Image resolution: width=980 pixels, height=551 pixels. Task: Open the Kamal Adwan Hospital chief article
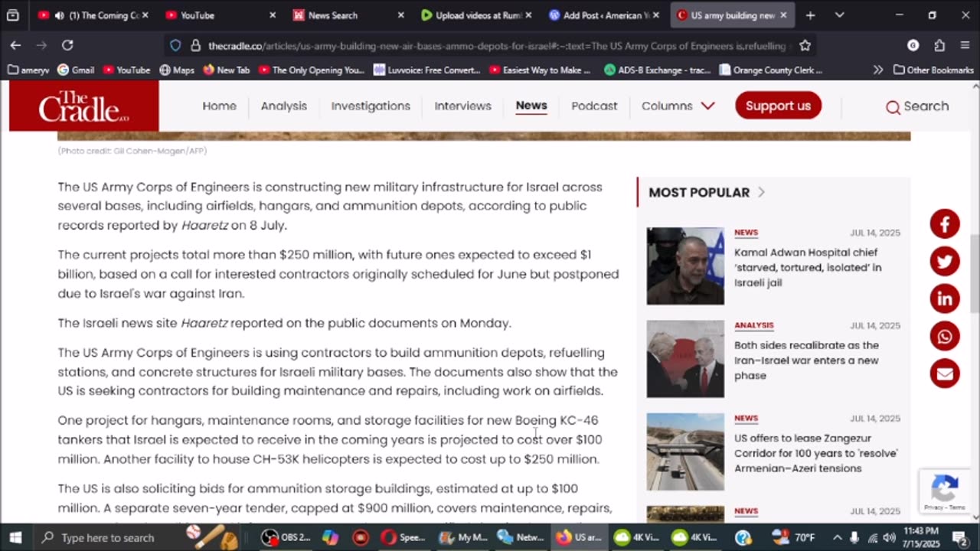[808, 267]
